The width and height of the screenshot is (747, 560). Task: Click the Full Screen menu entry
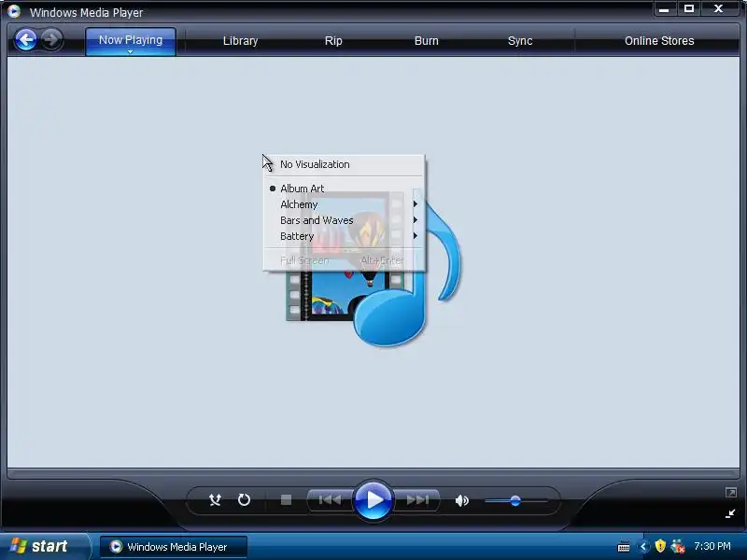[x=344, y=260]
